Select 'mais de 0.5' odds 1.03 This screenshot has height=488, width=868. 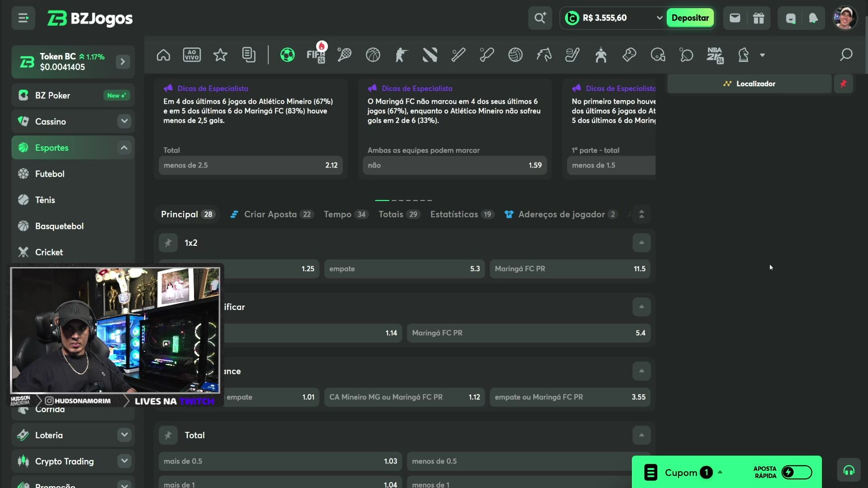pos(280,461)
